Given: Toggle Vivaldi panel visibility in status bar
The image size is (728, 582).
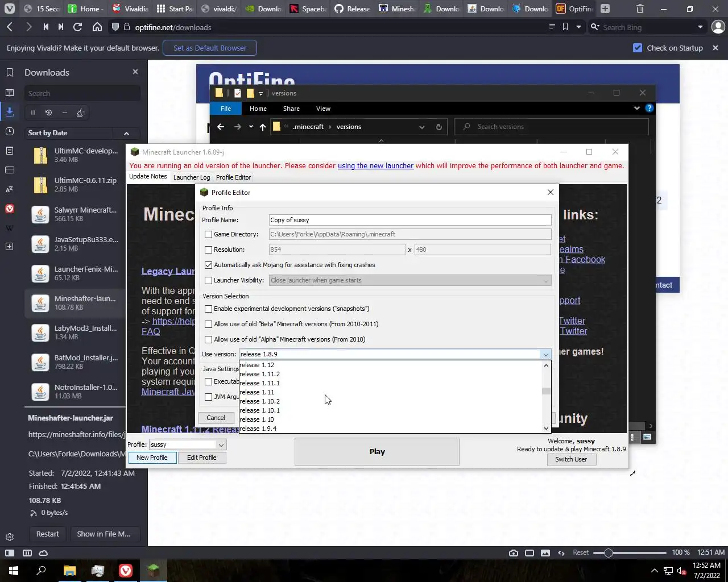Looking at the screenshot, I should [x=10, y=552].
